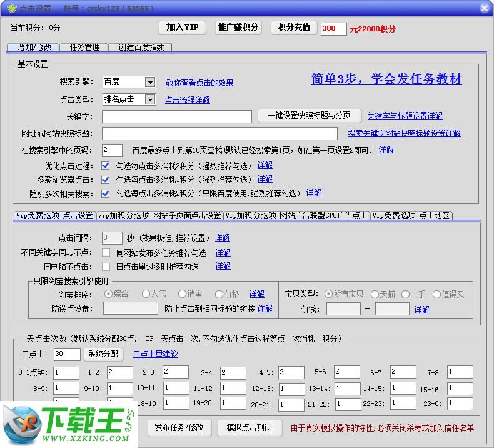
Task: Open 详解 link next to page number hint
Action: pos(386,150)
